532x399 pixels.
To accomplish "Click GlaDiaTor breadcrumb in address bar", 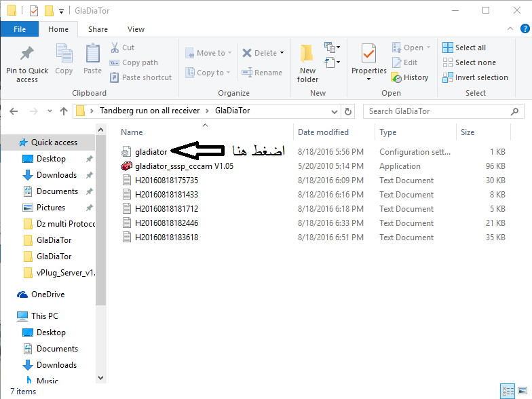I will [232, 111].
